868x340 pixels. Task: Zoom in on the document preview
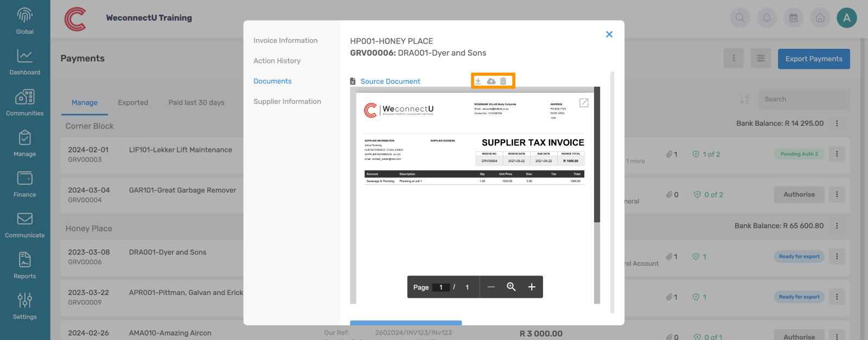pos(532,287)
